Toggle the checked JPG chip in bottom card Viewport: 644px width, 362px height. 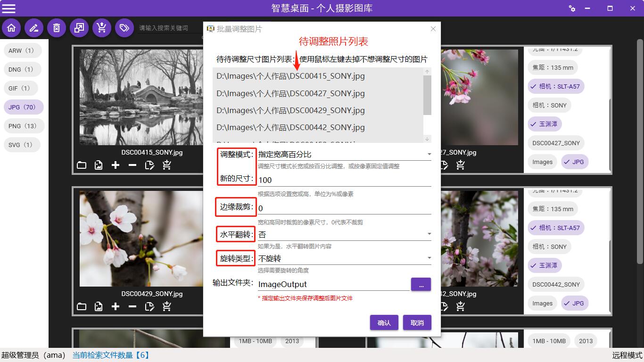(x=574, y=303)
